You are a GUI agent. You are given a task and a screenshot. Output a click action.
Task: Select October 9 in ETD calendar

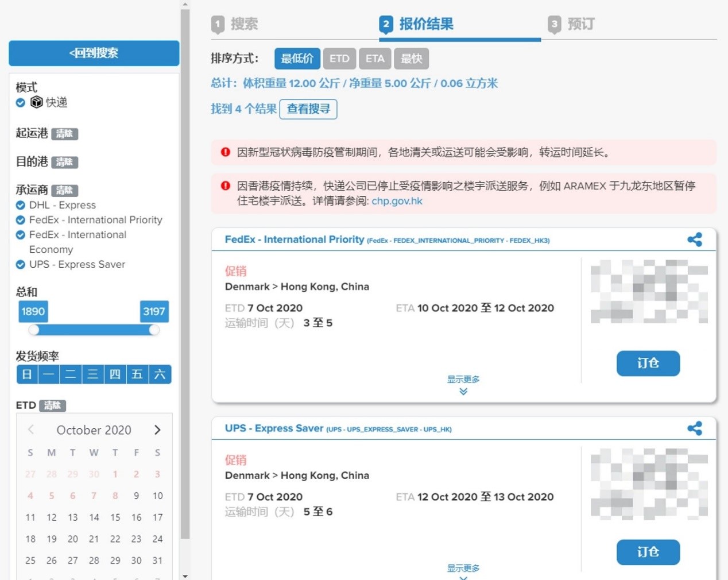click(x=136, y=496)
